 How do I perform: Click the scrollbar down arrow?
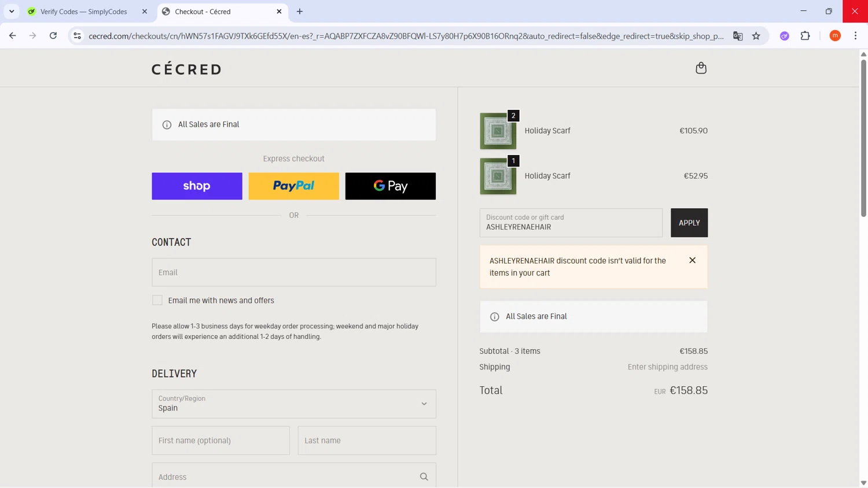863,483
